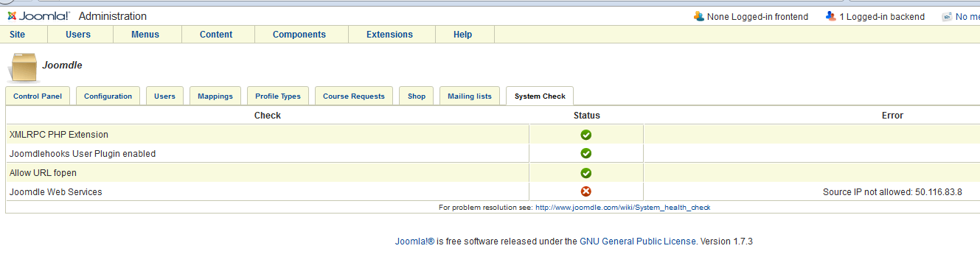The image size is (980, 268).
Task: Switch to the Shop tab
Action: point(417,96)
